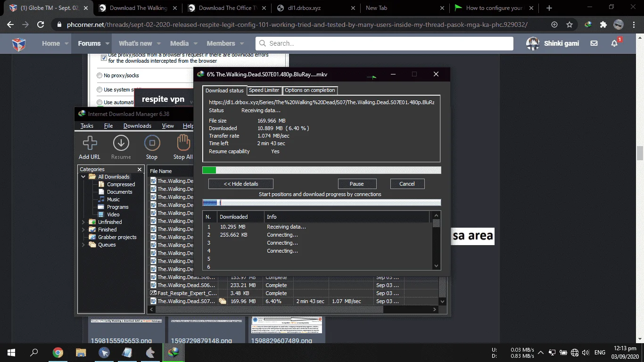This screenshot has height=362, width=644.
Task: Click the phcorner site logo
Action: [x=19, y=44]
